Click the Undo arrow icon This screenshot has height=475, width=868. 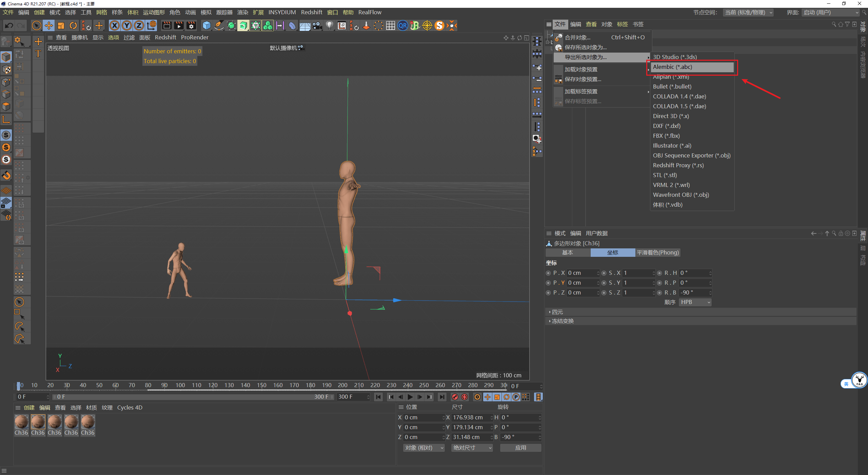[9, 25]
